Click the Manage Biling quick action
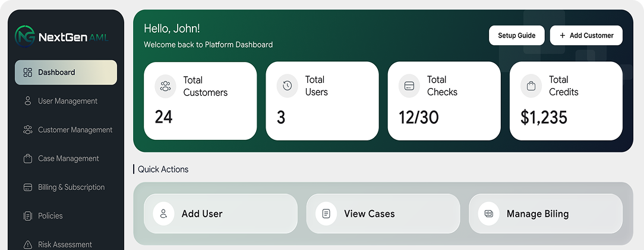This screenshot has height=250, width=644. [x=545, y=214]
